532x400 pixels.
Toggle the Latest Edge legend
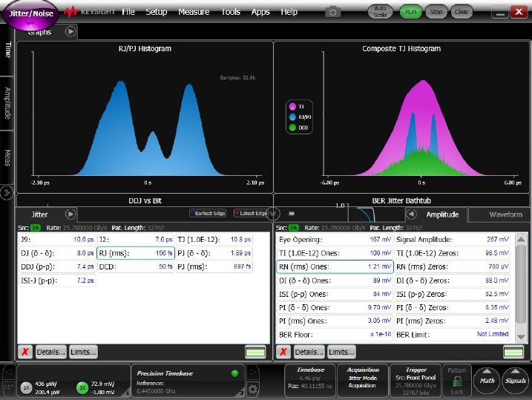click(x=252, y=213)
